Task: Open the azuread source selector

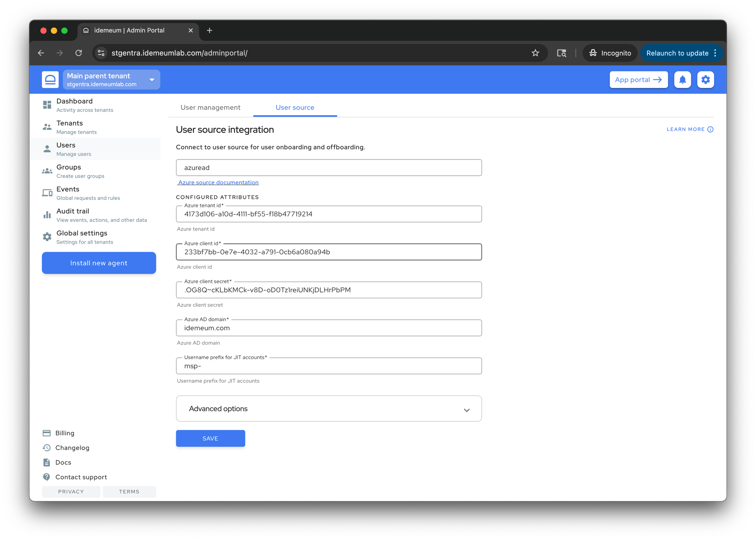Action: coord(329,168)
